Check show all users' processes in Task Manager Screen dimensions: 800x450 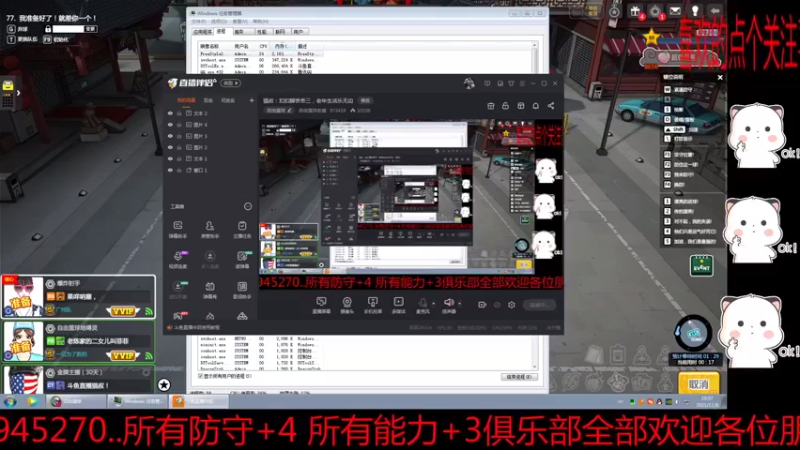201,376
